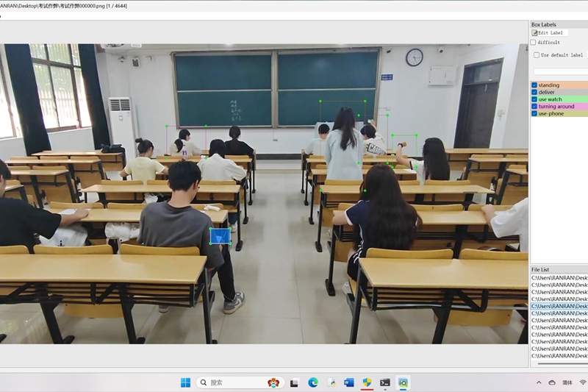The width and height of the screenshot is (588, 392).
Task: Open the terminal icon in taskbar
Action: (x=384, y=382)
